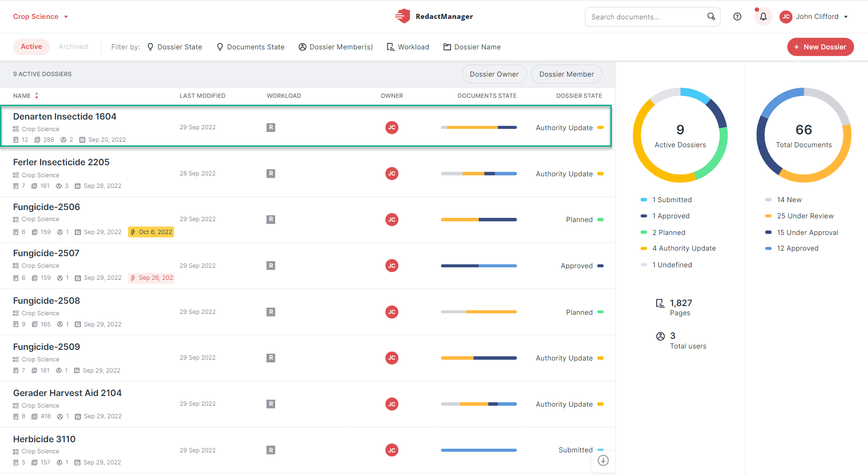This screenshot has height=475, width=868.
Task: Click workload R badge in Gerader Harvest Aid row
Action: (x=271, y=404)
